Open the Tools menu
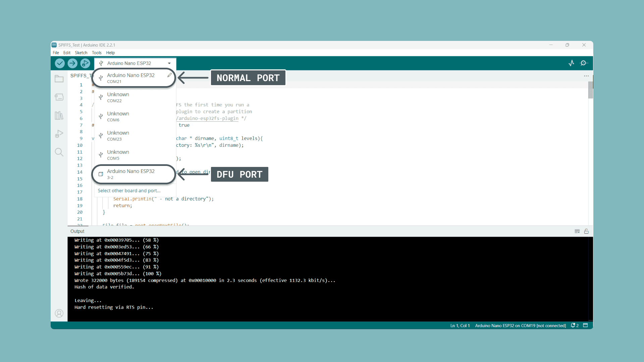The image size is (644, 362). (97, 53)
